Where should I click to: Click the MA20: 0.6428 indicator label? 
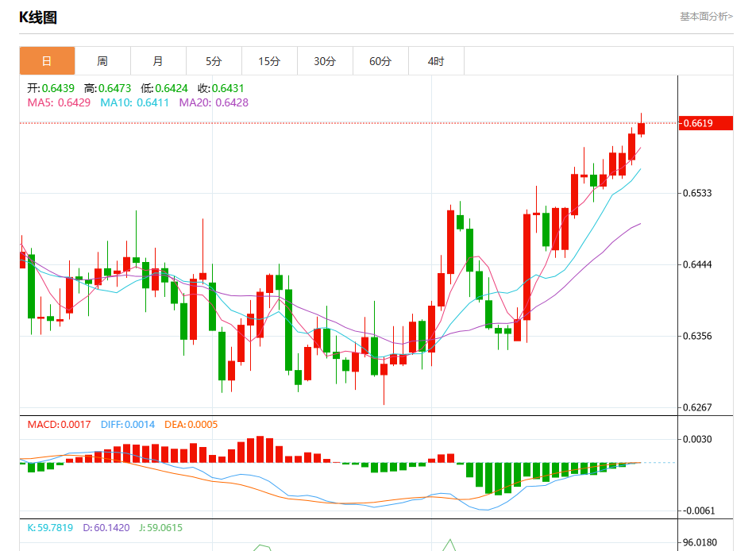tap(214, 102)
